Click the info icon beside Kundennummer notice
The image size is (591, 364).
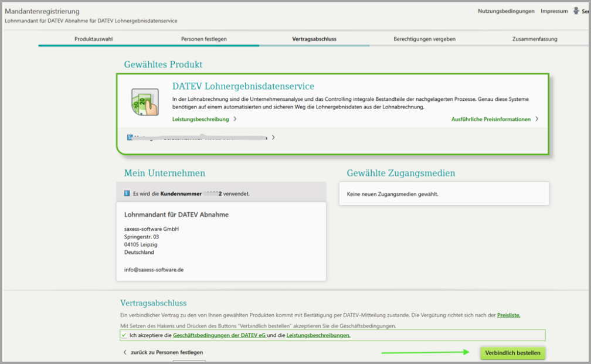[x=127, y=193]
